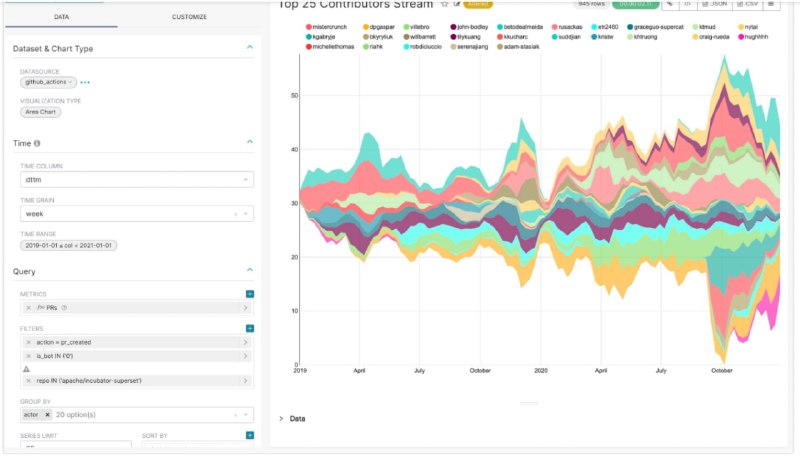
Task: Export chart data as JSON
Action: (714, 4)
